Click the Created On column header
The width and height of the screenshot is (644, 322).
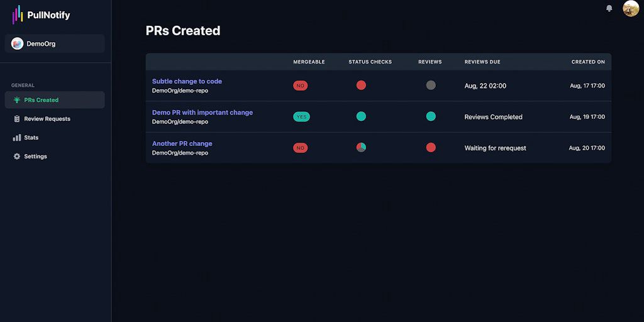point(588,62)
